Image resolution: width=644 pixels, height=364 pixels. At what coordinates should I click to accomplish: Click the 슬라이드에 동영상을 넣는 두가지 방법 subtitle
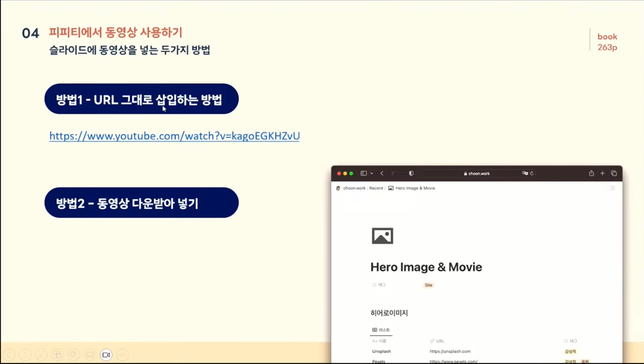coord(129,50)
